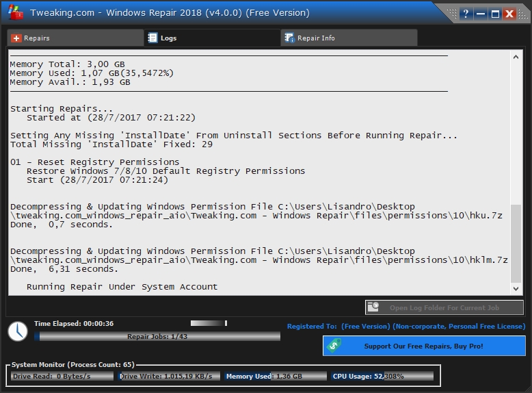
Task: Click Open Log Folder For Current Job
Action: click(x=444, y=307)
